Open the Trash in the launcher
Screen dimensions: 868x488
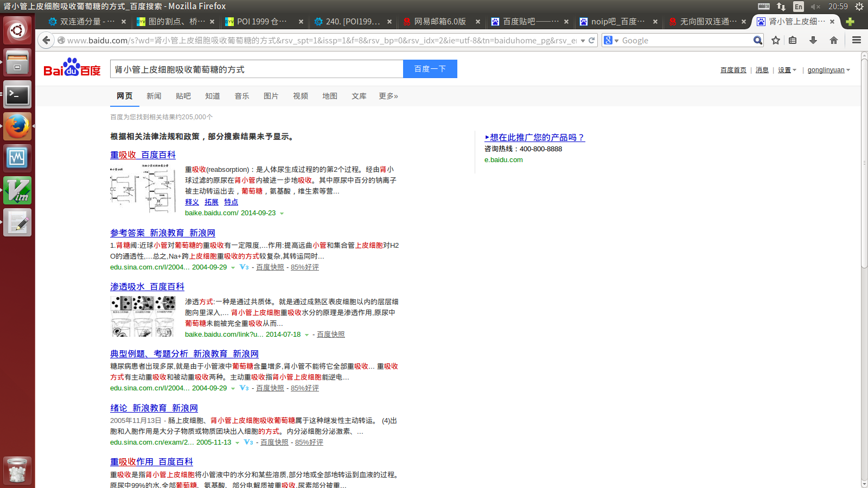(x=17, y=470)
